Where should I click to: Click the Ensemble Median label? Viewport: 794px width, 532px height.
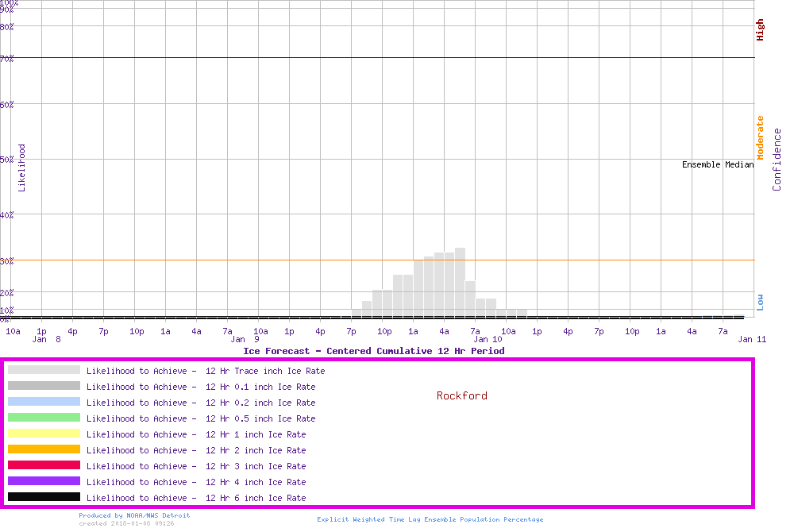coord(717,165)
